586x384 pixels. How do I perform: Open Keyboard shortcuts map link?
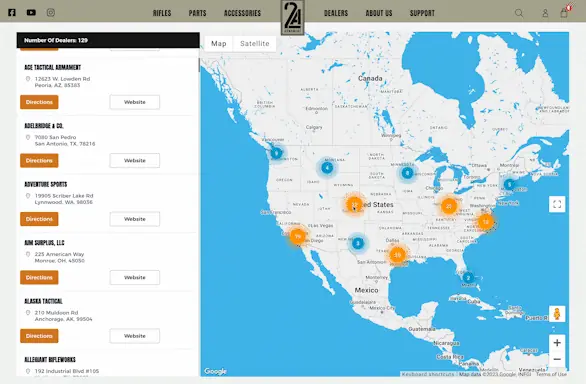(428, 374)
